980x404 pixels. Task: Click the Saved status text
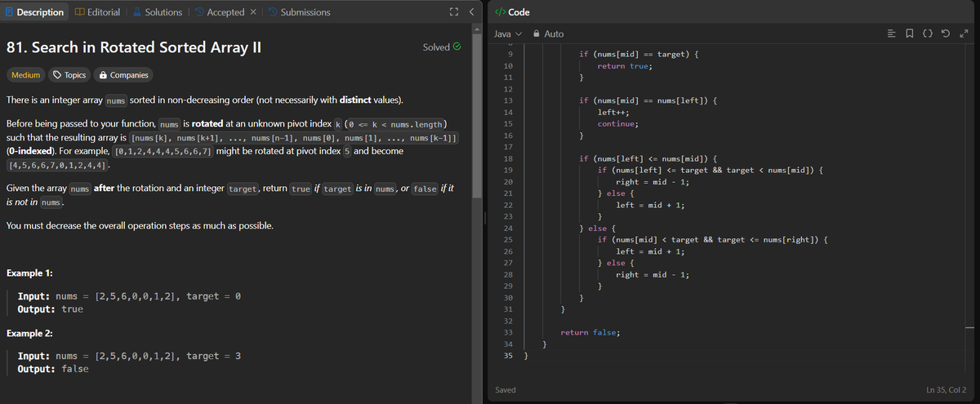[x=506, y=390]
